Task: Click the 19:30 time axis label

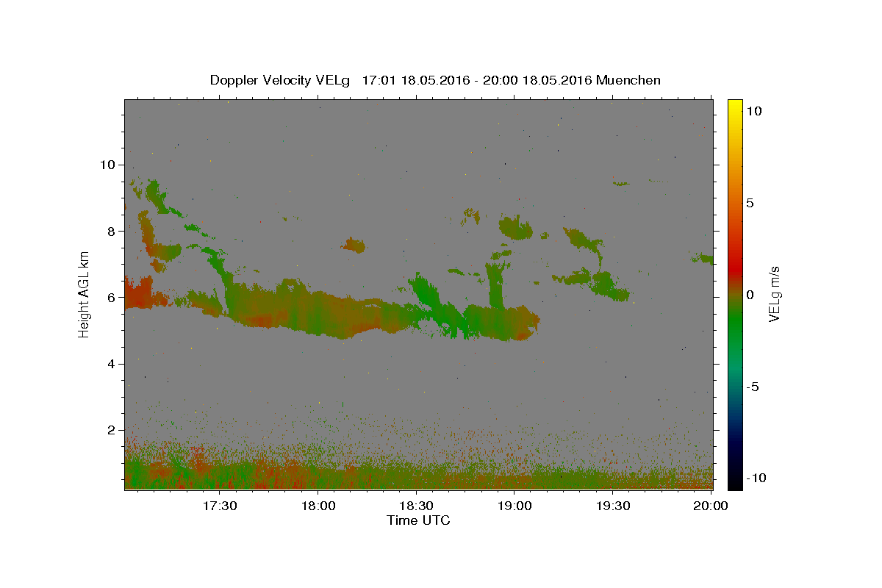Action: [614, 506]
